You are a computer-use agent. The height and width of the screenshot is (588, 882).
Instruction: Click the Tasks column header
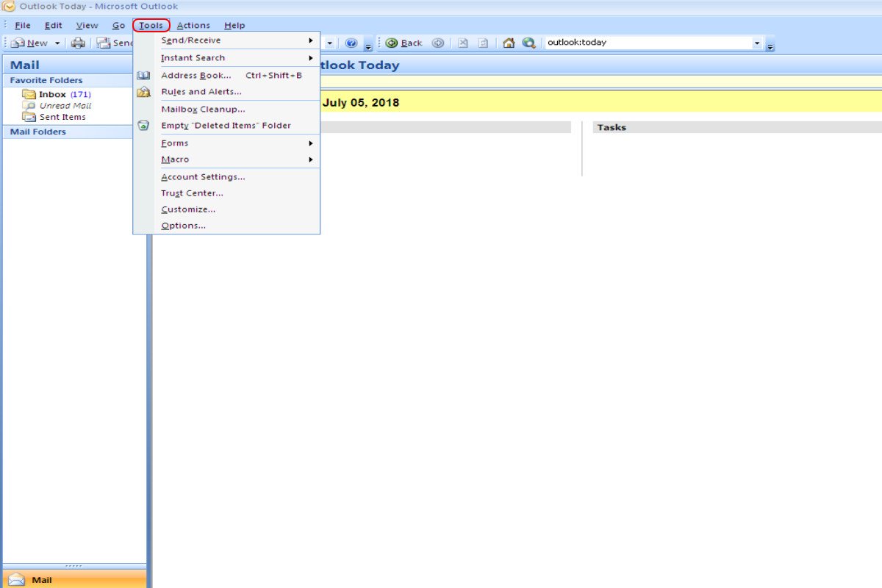click(x=737, y=127)
